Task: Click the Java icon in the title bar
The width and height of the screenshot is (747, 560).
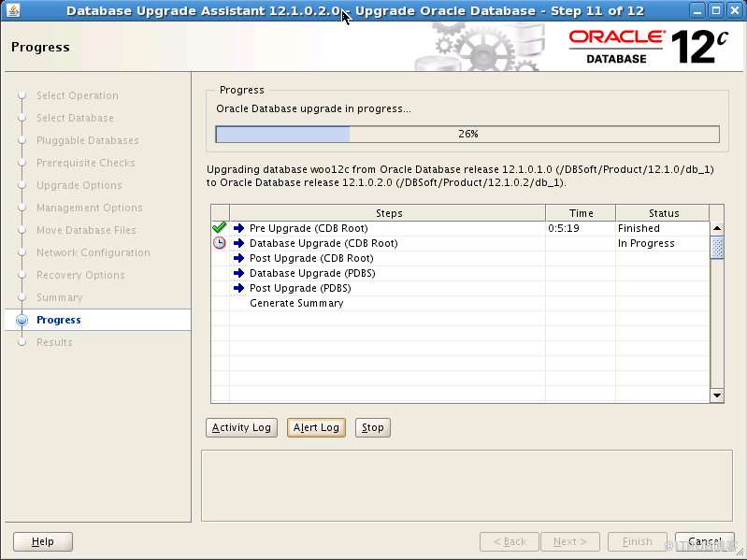Action: pyautogui.click(x=13, y=10)
